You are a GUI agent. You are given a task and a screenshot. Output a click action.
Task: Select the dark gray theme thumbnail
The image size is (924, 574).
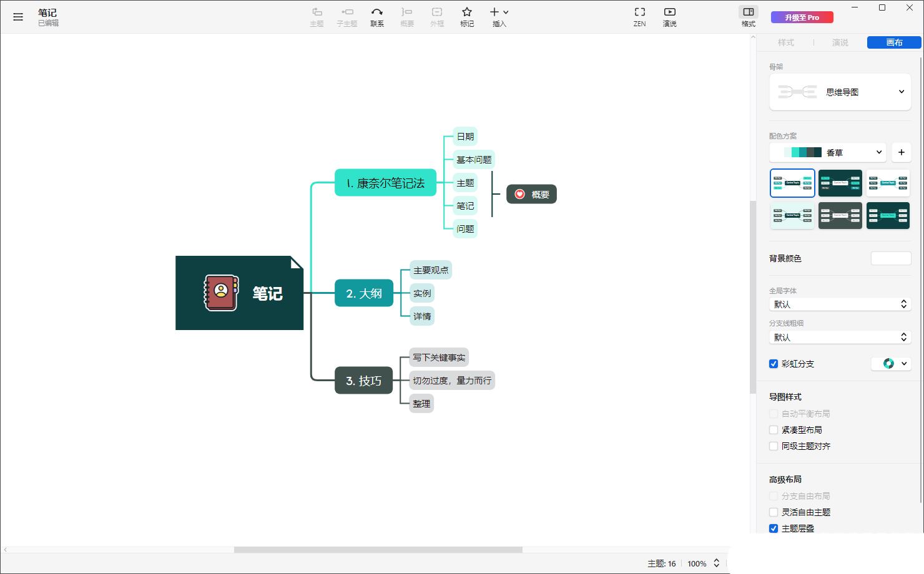click(x=840, y=215)
